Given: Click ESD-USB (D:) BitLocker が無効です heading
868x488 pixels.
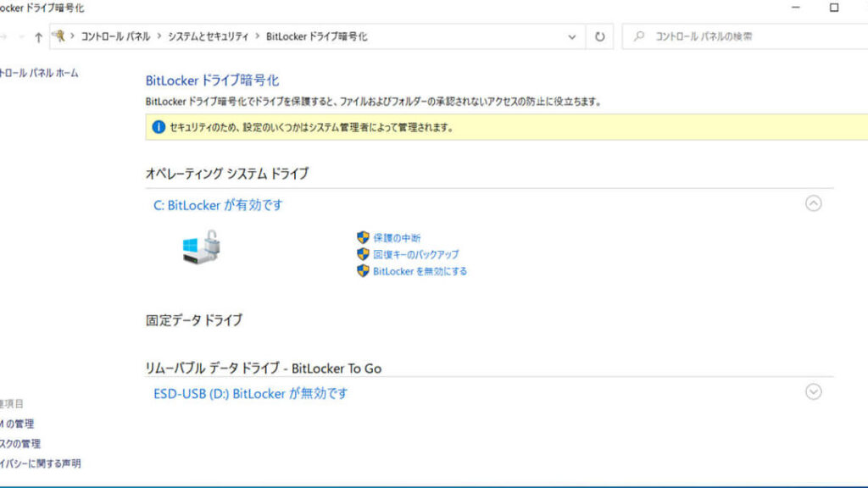Looking at the screenshot, I should [x=250, y=393].
